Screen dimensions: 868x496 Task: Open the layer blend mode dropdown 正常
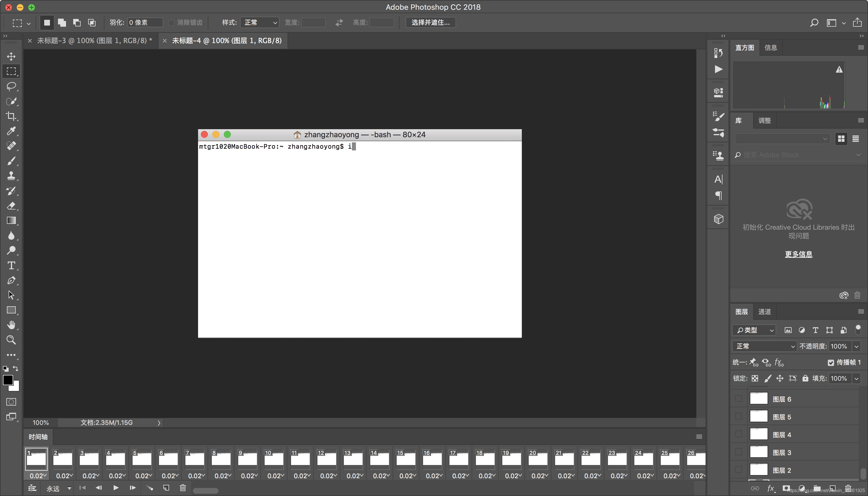pyautogui.click(x=764, y=346)
